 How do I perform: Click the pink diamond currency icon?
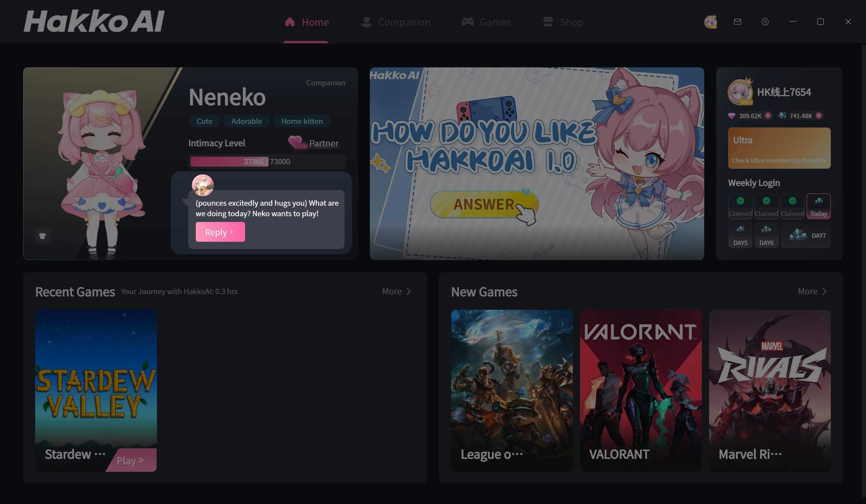tap(732, 116)
